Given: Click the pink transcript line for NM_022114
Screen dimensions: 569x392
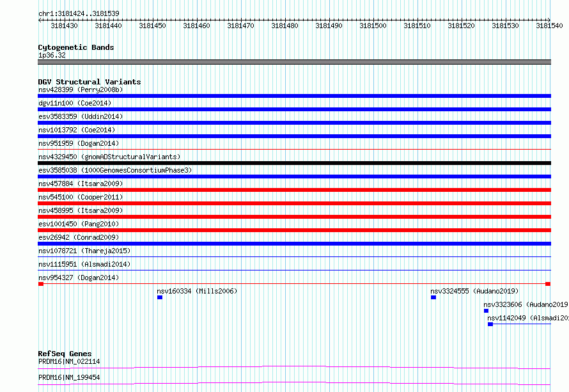Looking at the screenshot, I should (x=294, y=367).
